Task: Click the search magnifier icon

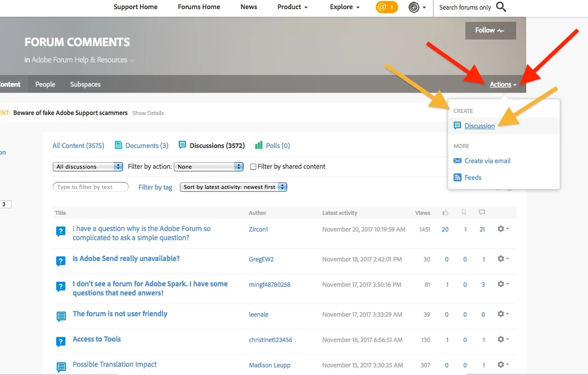Action: (501, 7)
